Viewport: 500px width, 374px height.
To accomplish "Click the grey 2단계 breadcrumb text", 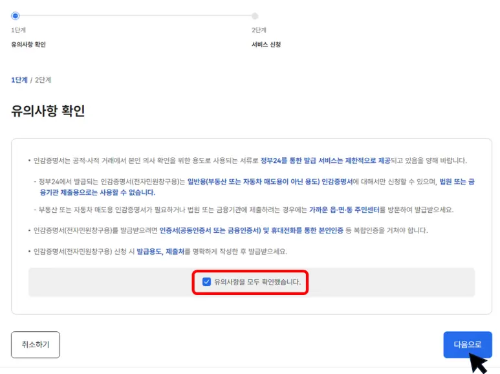I will [43, 80].
